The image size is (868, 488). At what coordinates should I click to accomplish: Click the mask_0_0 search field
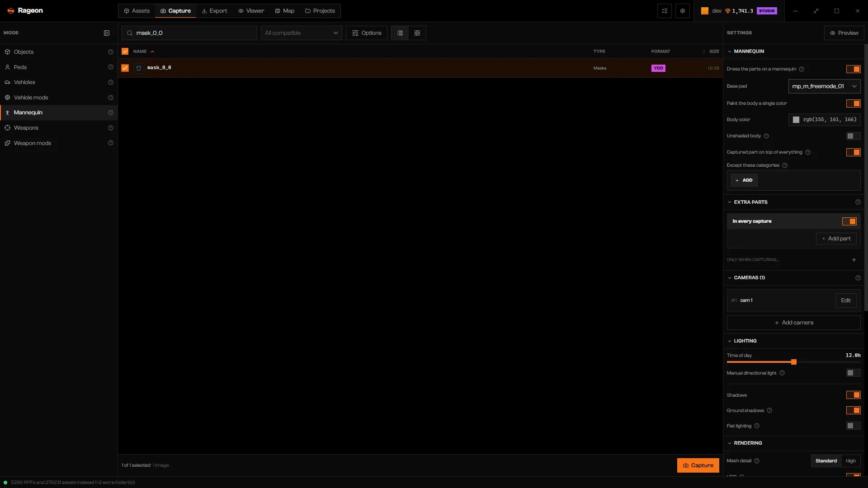pyautogui.click(x=189, y=33)
